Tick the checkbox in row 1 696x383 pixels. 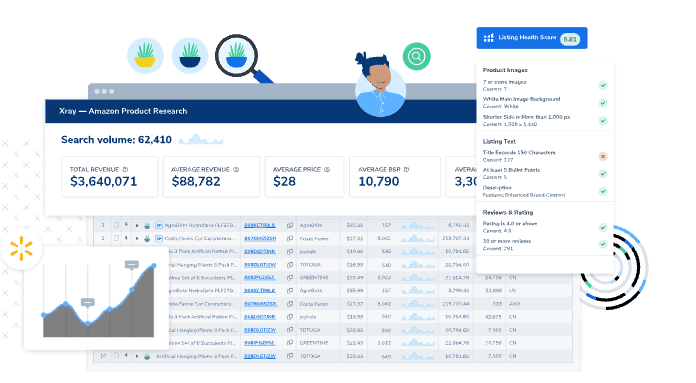point(116,225)
